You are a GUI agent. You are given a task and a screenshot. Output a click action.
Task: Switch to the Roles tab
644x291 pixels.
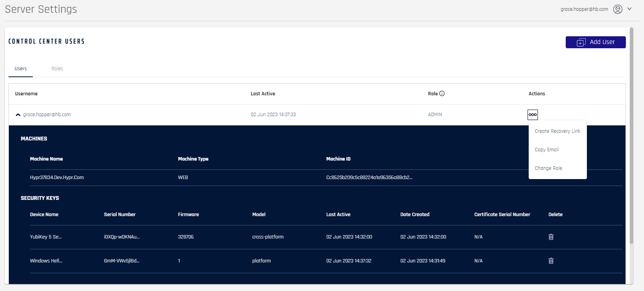57,69
